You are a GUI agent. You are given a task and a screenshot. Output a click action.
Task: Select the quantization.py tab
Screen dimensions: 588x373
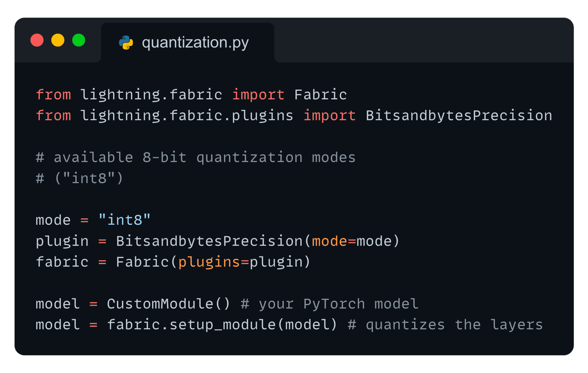click(187, 42)
